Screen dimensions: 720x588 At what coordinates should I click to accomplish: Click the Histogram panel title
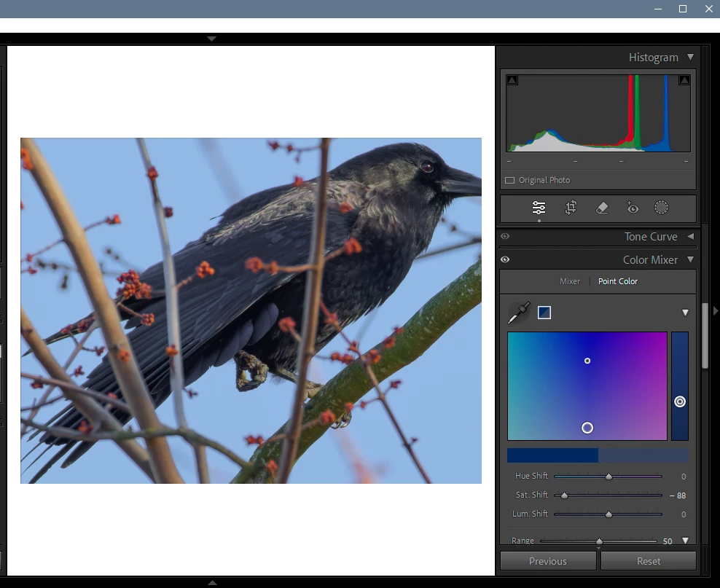(654, 58)
